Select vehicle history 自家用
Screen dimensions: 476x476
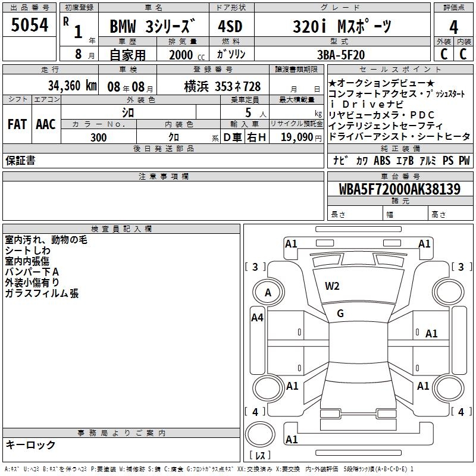tap(127, 55)
